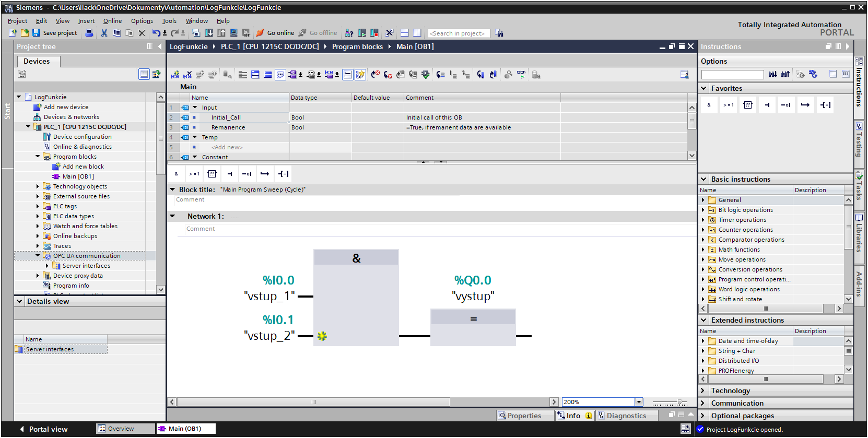Open the zoom level 200% dropdown
868x438 pixels.
pyautogui.click(x=639, y=402)
